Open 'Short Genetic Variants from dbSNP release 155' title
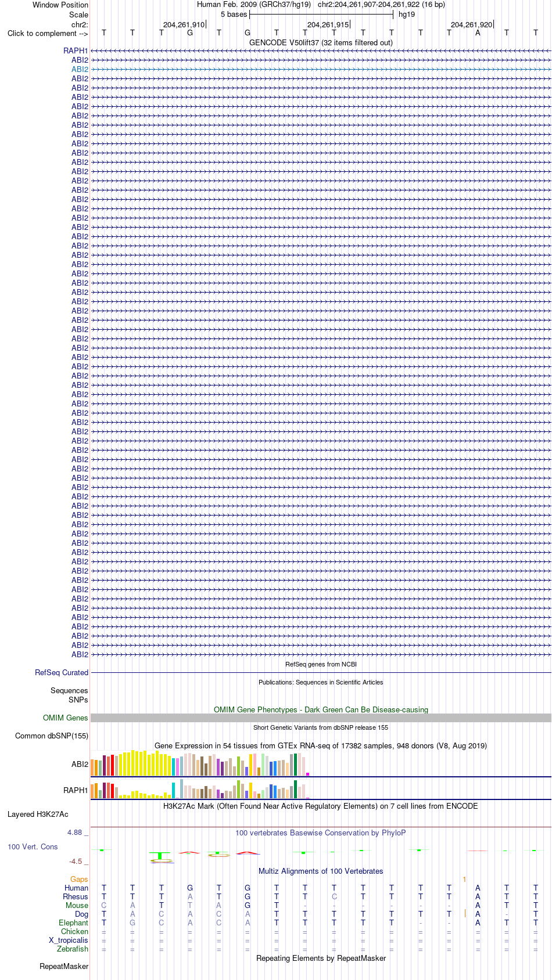552x980 pixels. click(x=321, y=727)
